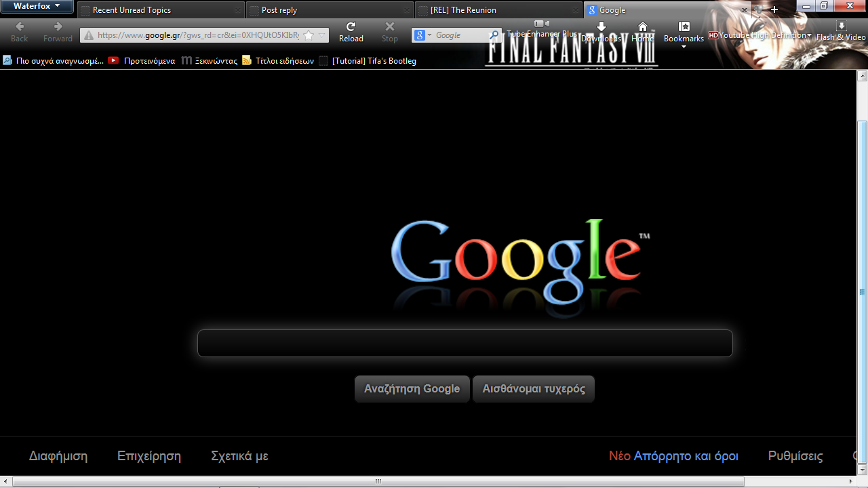The image size is (868, 488).
Task: Click the Αναζήτηση Google button
Action: tap(412, 389)
